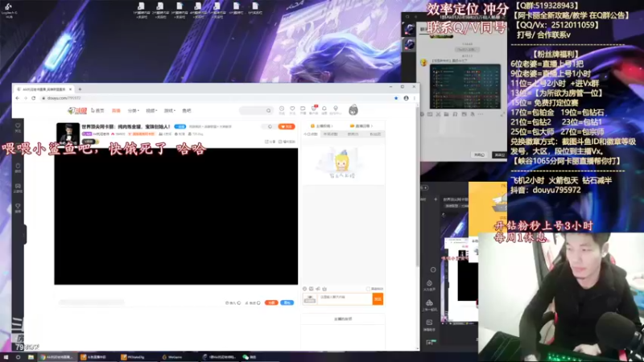Click the Douyu logo

[x=77, y=110]
